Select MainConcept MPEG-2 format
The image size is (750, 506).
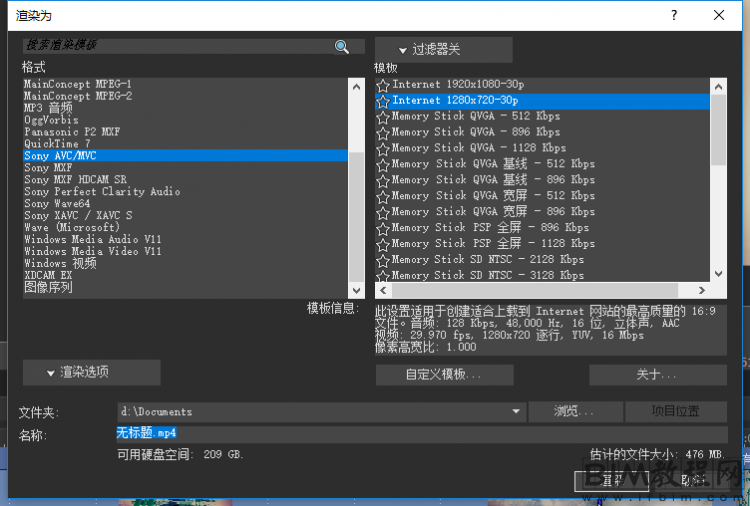(x=186, y=96)
